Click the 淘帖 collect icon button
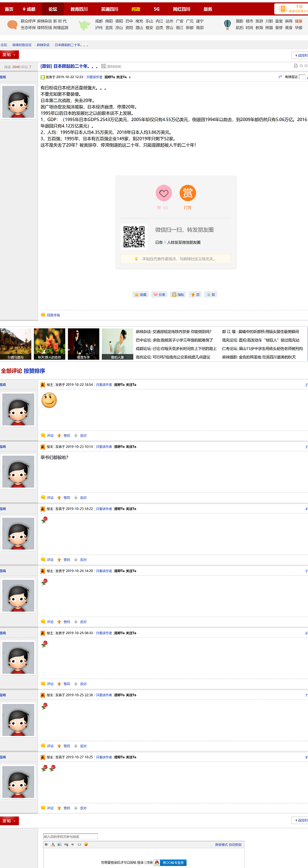The image size is (308, 868). click(x=178, y=294)
